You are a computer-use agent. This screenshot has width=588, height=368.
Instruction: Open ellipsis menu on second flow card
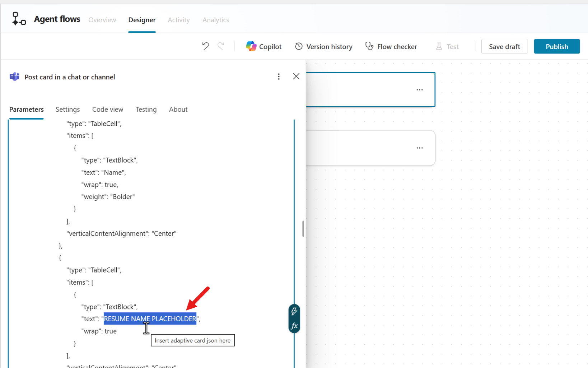[x=419, y=148]
